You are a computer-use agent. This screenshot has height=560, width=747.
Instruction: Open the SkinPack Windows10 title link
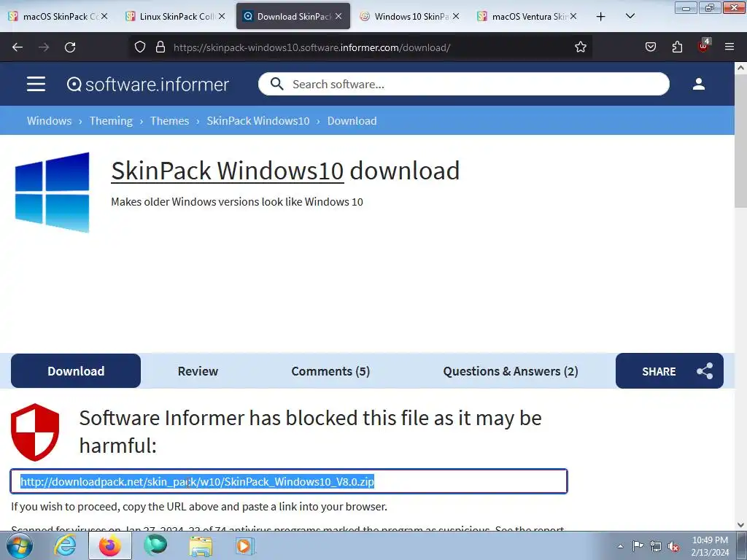[228, 171]
